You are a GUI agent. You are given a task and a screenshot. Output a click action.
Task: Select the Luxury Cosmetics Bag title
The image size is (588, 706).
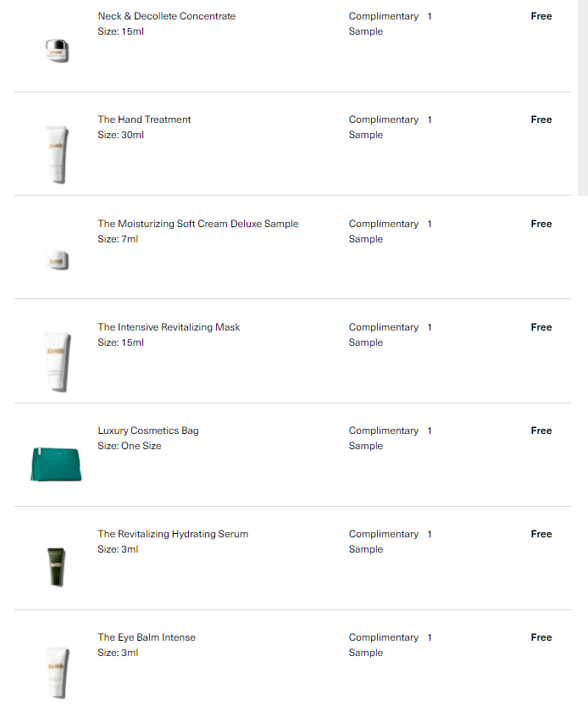pyautogui.click(x=148, y=431)
